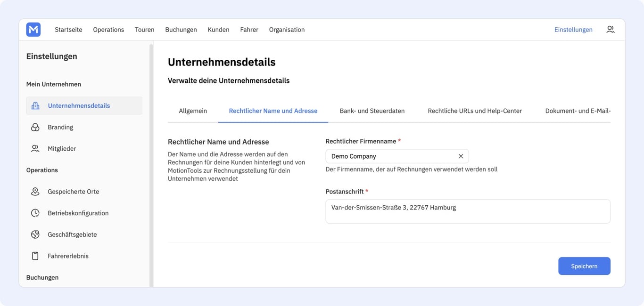Clear the Demo Company field with X

coord(461,156)
